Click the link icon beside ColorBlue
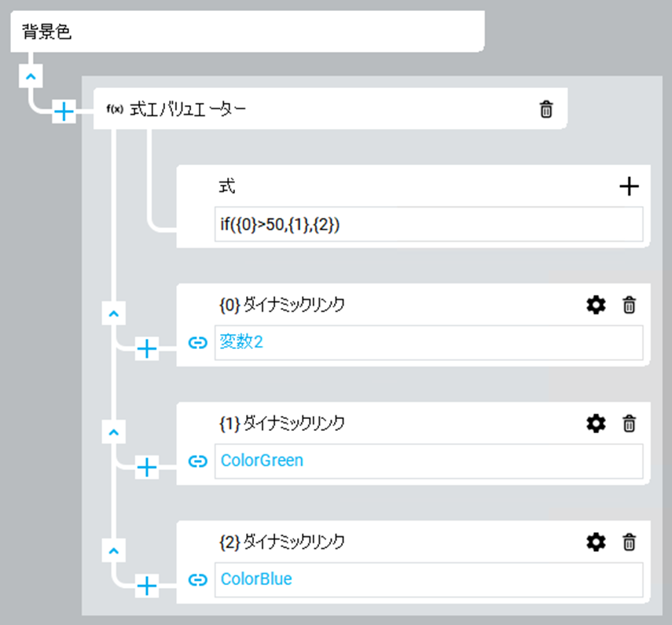The height and width of the screenshot is (625, 672). tap(198, 580)
